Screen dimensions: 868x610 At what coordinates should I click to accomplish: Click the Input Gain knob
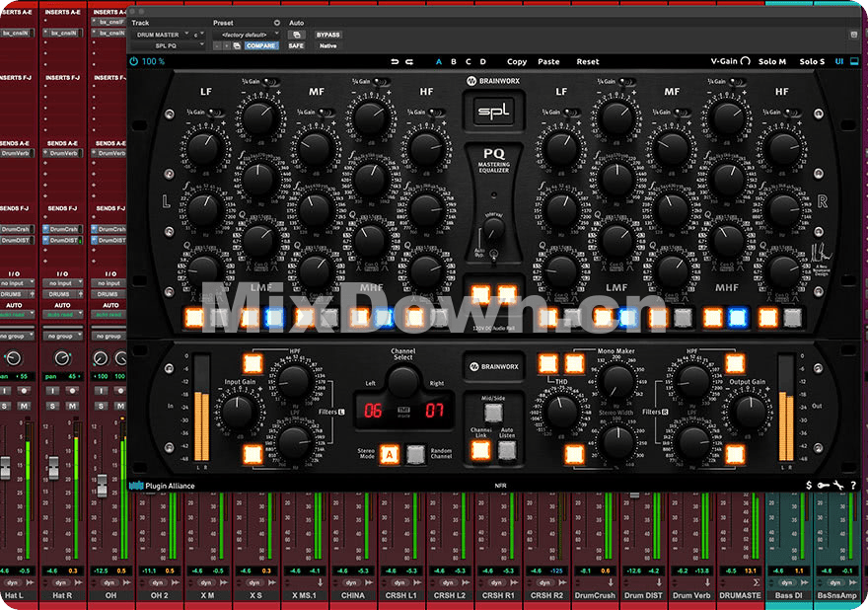(x=239, y=412)
